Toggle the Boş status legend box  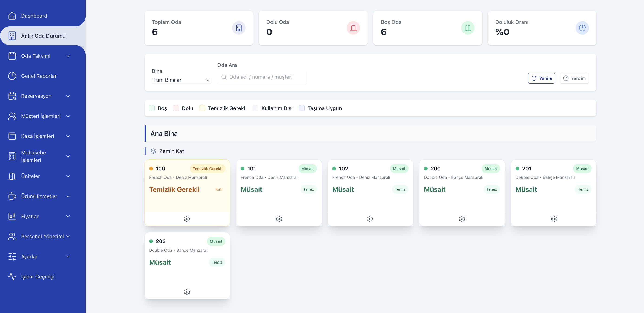click(x=152, y=108)
